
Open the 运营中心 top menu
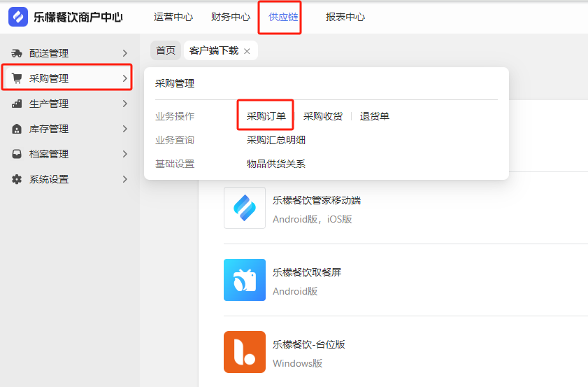point(173,17)
